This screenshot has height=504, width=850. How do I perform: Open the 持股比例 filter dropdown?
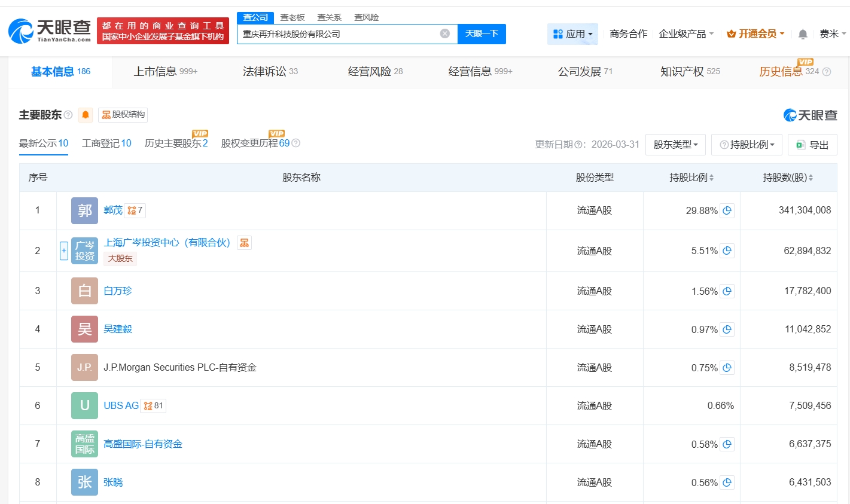coord(747,145)
